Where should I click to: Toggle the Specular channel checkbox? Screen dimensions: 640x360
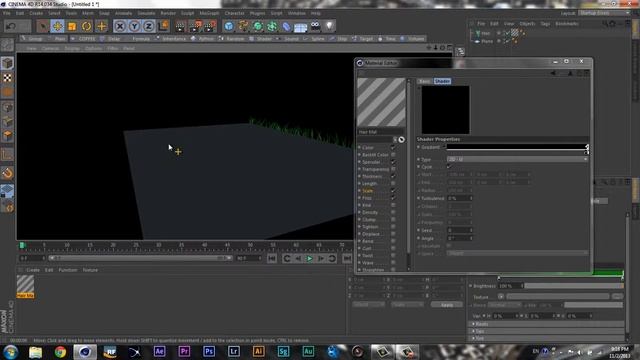393,162
